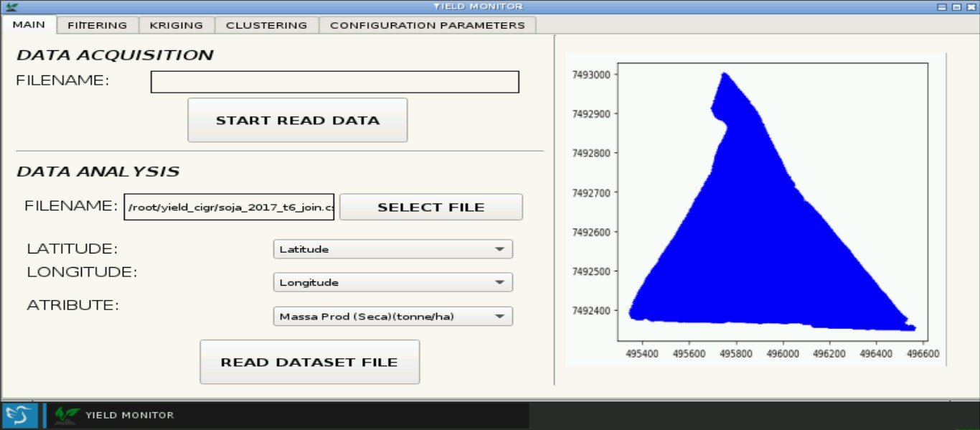
Task: Click the SELECT FILE button
Action: pyautogui.click(x=431, y=207)
